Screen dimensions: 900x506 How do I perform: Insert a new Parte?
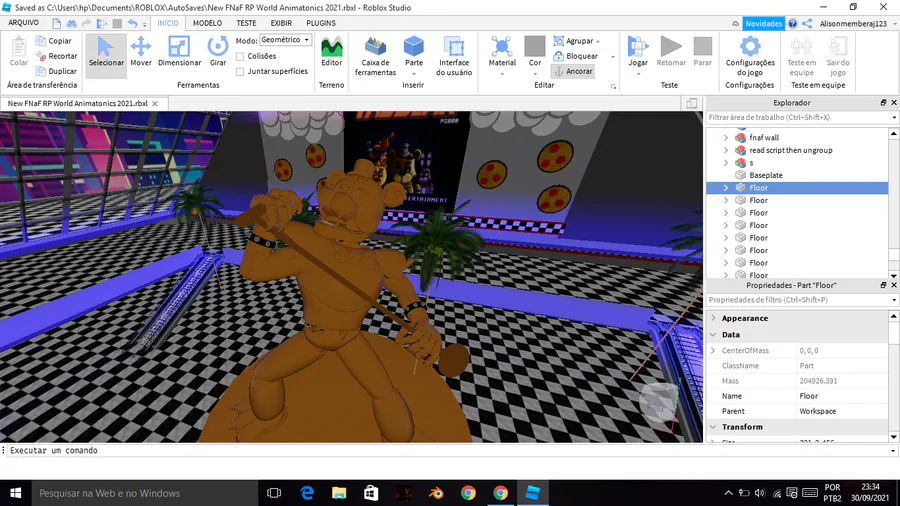point(413,52)
